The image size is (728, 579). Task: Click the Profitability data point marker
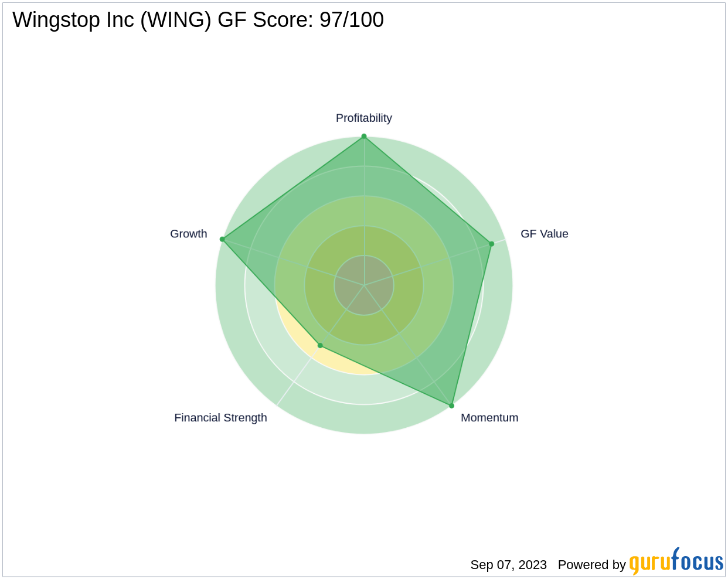click(x=364, y=137)
